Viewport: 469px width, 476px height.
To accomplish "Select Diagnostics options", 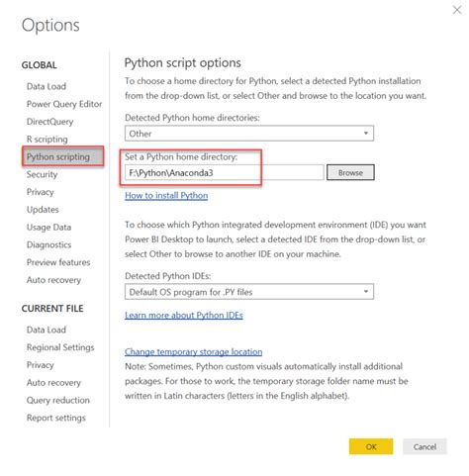I will (48, 244).
